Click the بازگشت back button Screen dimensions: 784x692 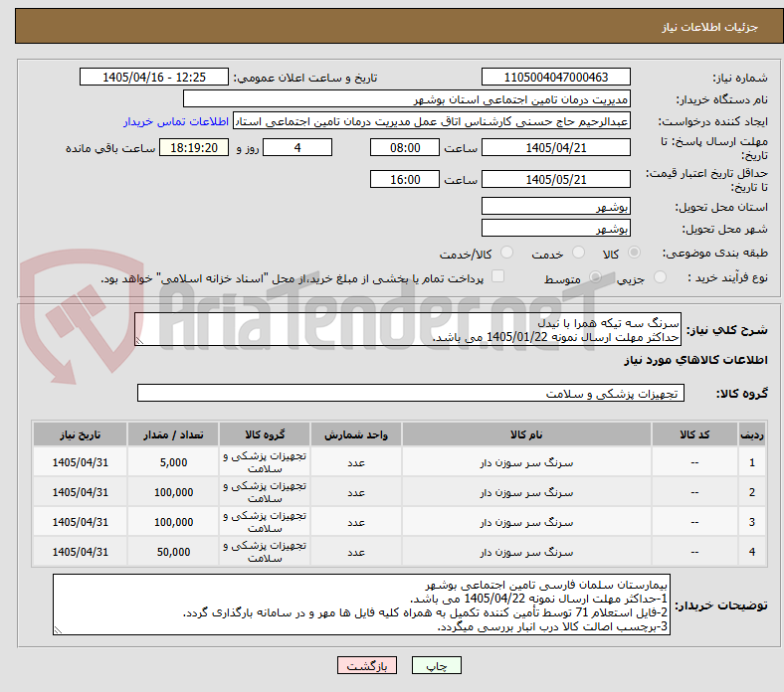(367, 665)
